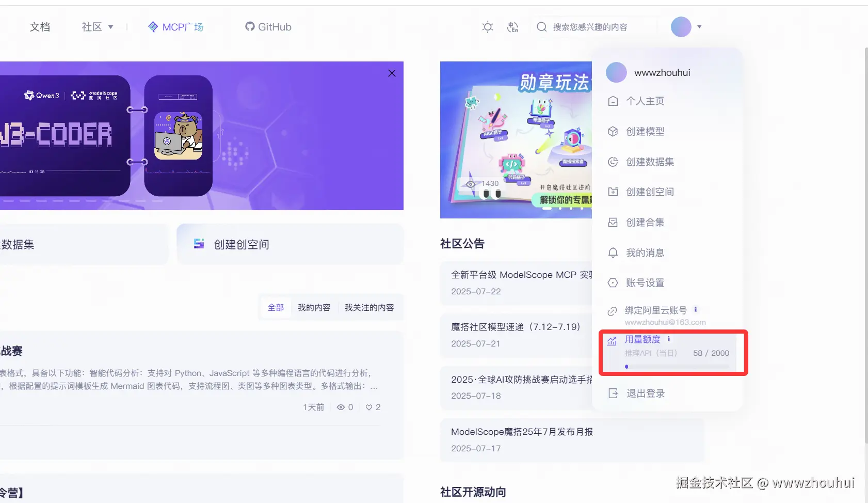Select the 全部 filter tab
This screenshot has height=503, width=868.
[276, 307]
